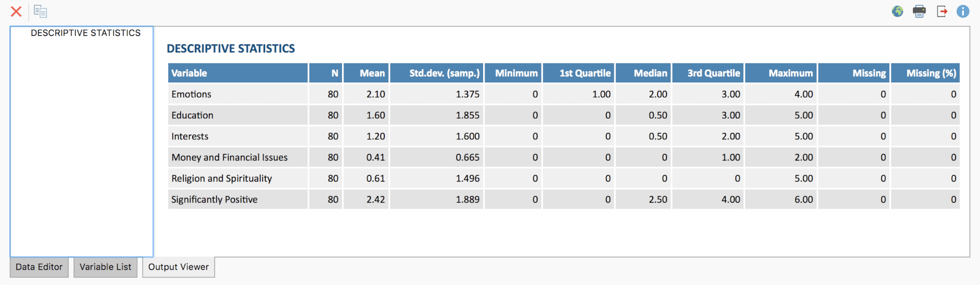Click the Money and Financial Issues maximum 2.00
Screen dimensions: 980x285
click(804, 157)
